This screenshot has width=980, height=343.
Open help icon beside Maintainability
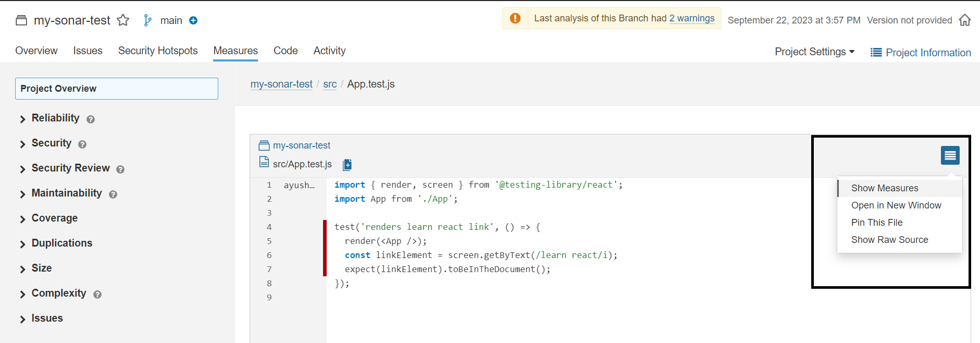[x=113, y=194]
